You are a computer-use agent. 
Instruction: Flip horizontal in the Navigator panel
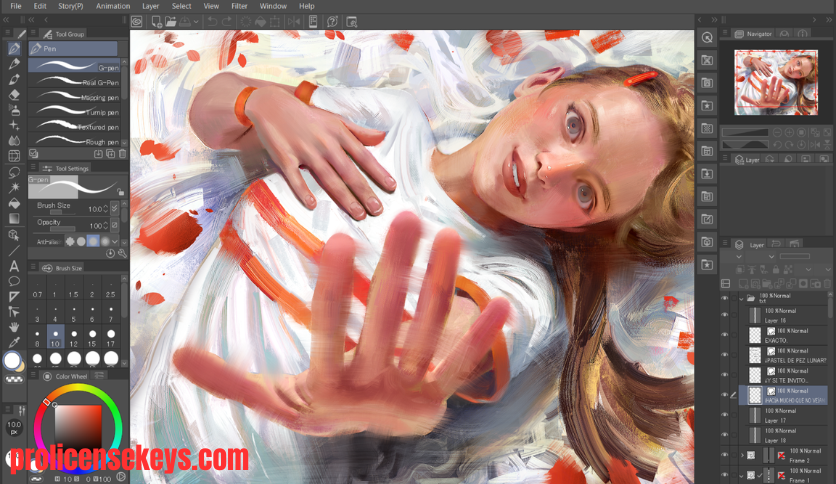tap(815, 144)
